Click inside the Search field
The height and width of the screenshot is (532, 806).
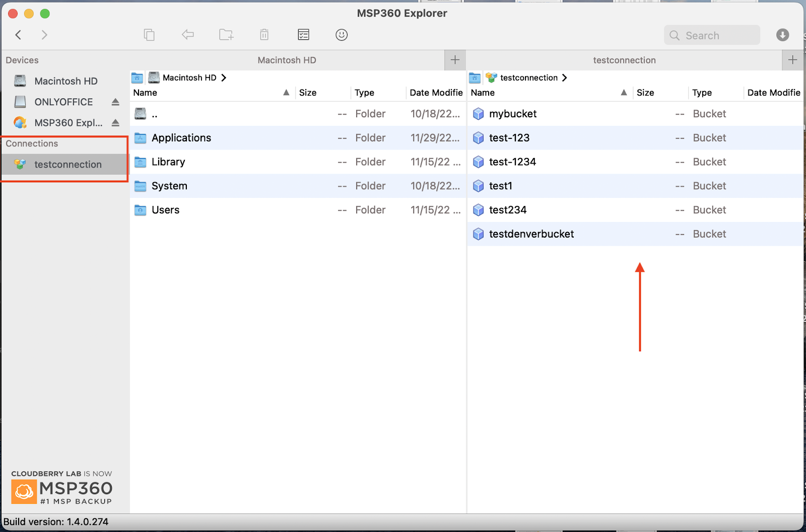tap(712, 35)
